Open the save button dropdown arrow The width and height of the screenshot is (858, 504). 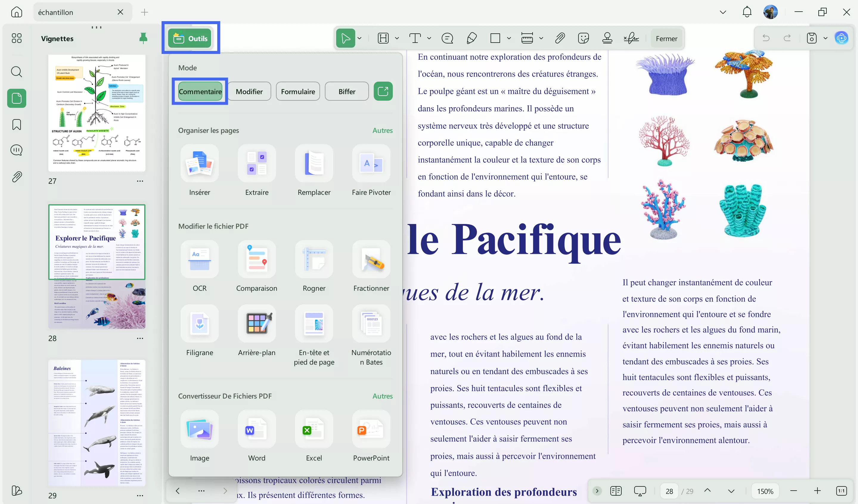[825, 38]
